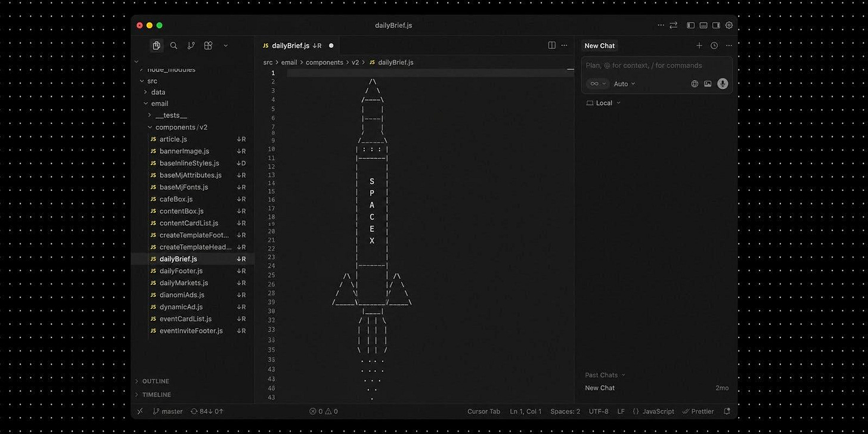Click the swap arrows icon in title bar
Screen dimensions: 868x434
[674, 25]
